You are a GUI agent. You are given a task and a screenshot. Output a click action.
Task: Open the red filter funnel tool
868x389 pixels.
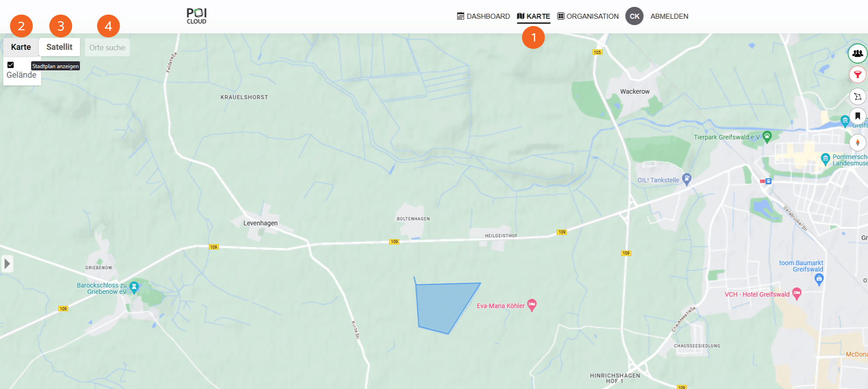coord(857,75)
